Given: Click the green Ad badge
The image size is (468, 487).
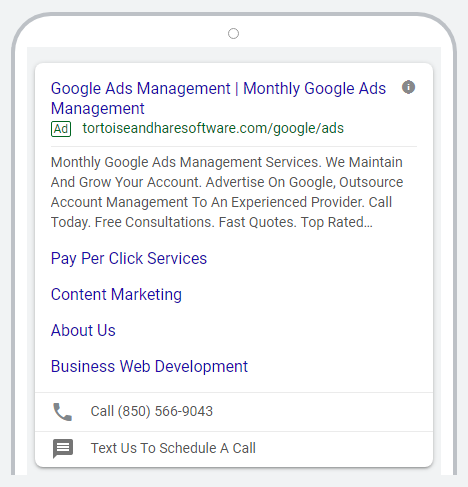Looking at the screenshot, I should (x=61, y=129).
